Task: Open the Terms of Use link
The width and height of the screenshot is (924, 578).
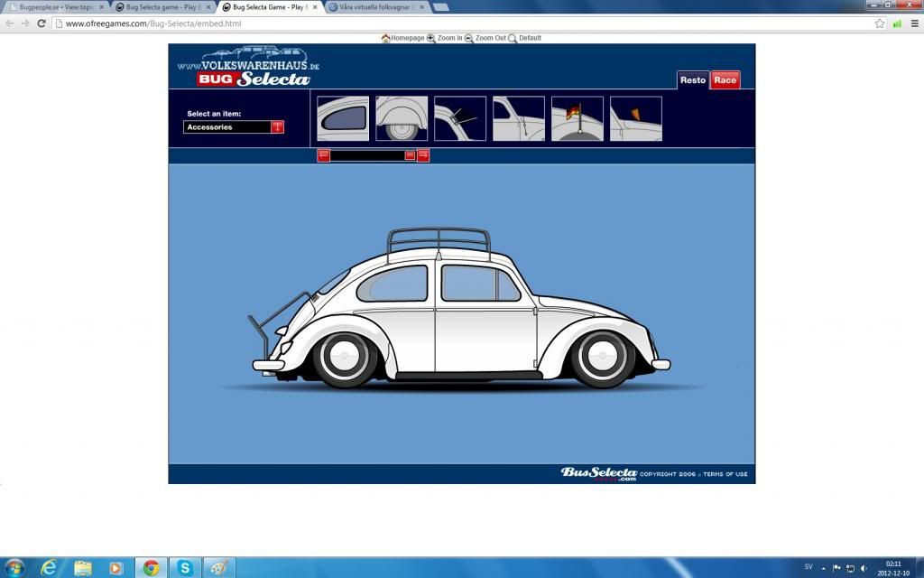Action: click(727, 472)
